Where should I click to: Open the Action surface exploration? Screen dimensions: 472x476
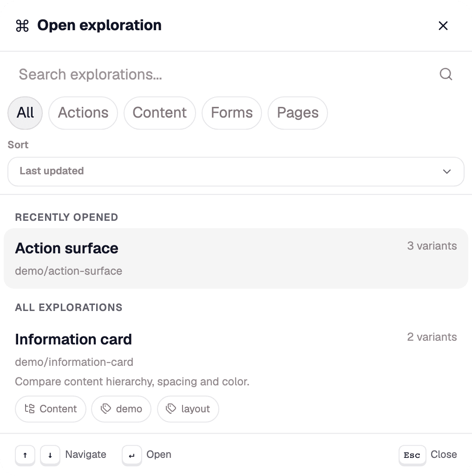click(236, 258)
